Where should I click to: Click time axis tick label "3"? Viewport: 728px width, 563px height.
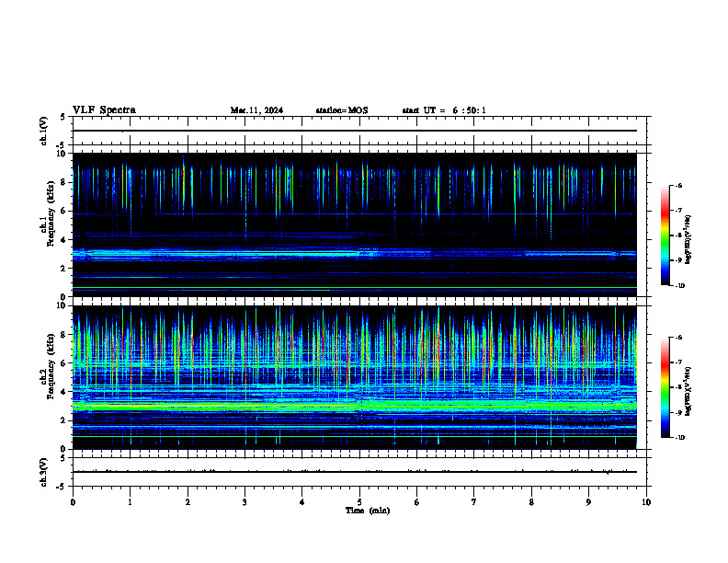[x=245, y=502]
